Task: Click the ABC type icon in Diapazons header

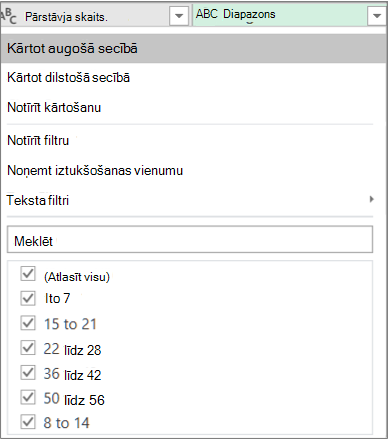Action: click(207, 14)
